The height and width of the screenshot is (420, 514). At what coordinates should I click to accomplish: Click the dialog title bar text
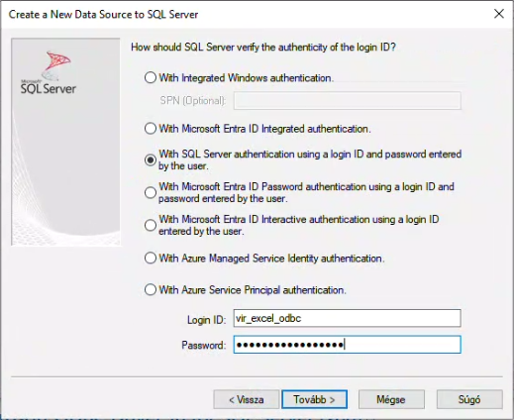click(x=103, y=14)
